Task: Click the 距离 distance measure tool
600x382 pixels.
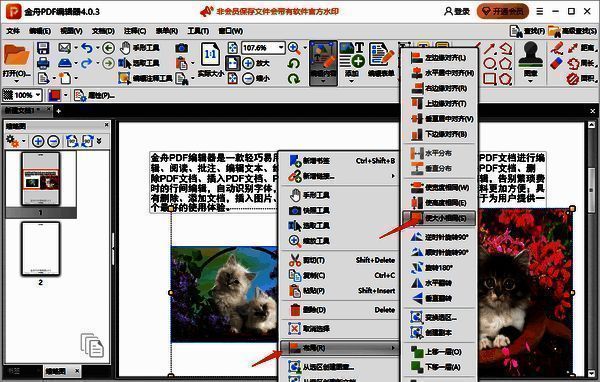Action: [x=582, y=48]
